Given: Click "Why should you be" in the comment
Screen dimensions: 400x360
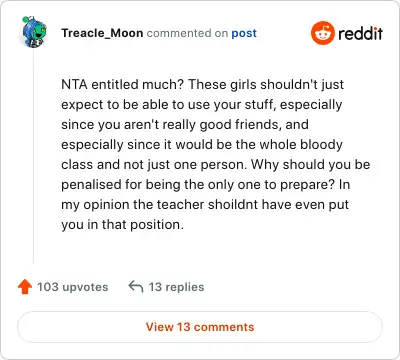Looking at the screenshot, I should 310,165.
